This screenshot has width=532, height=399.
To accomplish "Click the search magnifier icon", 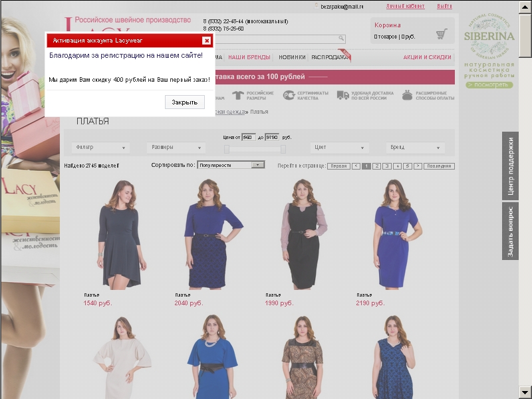I will (x=341, y=38).
